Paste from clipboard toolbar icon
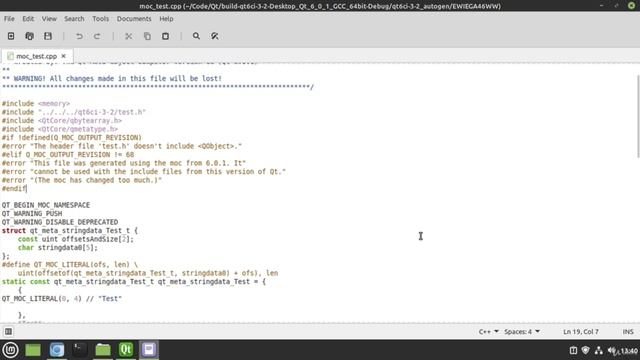 click(165, 36)
